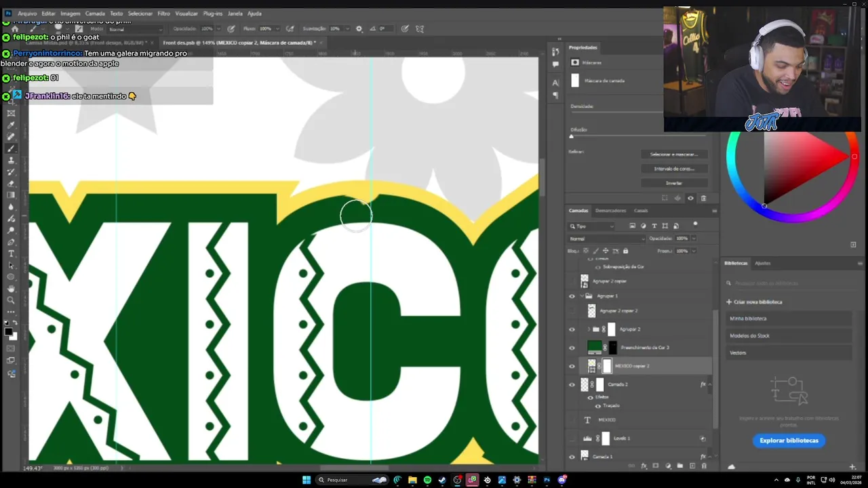868x488 pixels.
Task: Select the Spot Healing Brush tool
Action: click(x=11, y=136)
